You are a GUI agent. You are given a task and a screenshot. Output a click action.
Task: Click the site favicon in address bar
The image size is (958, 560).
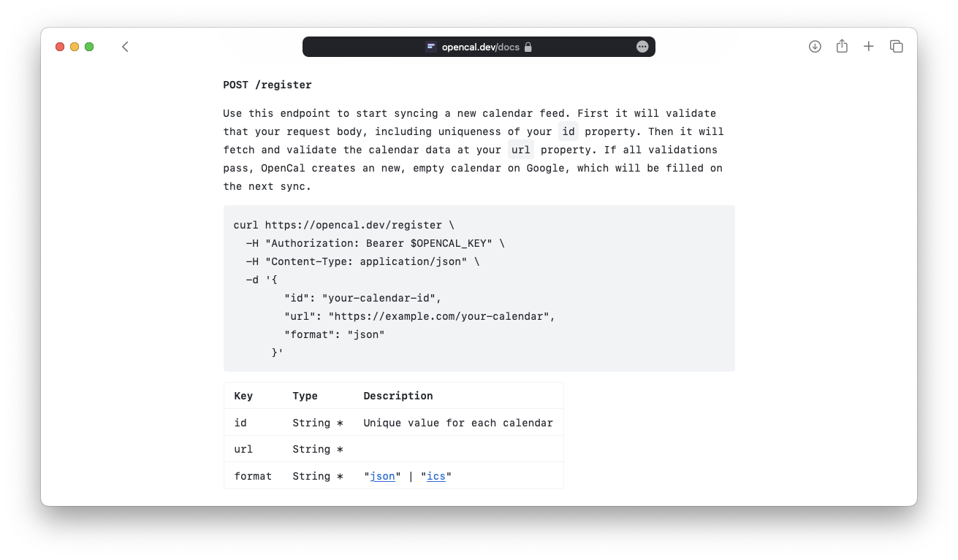click(x=431, y=47)
